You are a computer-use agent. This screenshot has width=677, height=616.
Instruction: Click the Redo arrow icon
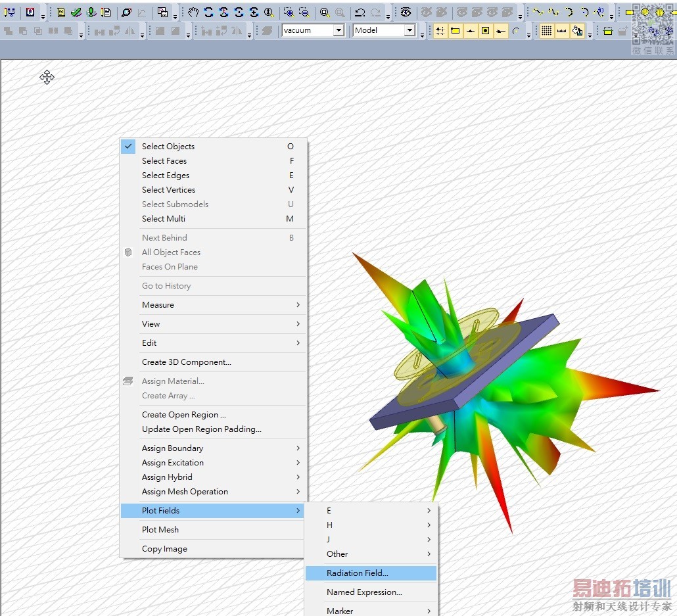click(375, 12)
